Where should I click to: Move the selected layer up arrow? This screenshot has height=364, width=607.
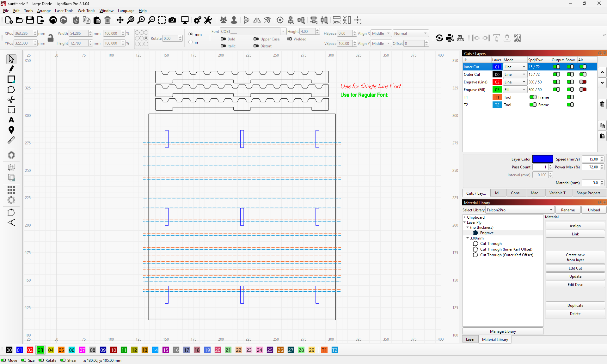(602, 72)
